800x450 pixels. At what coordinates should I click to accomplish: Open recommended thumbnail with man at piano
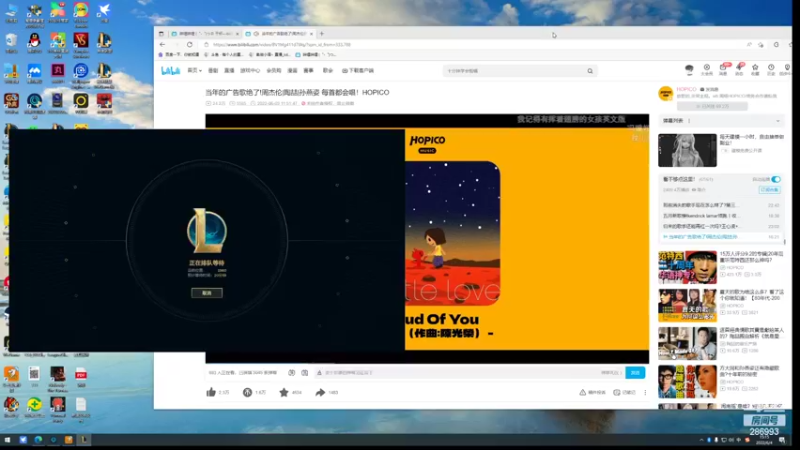pos(687,343)
